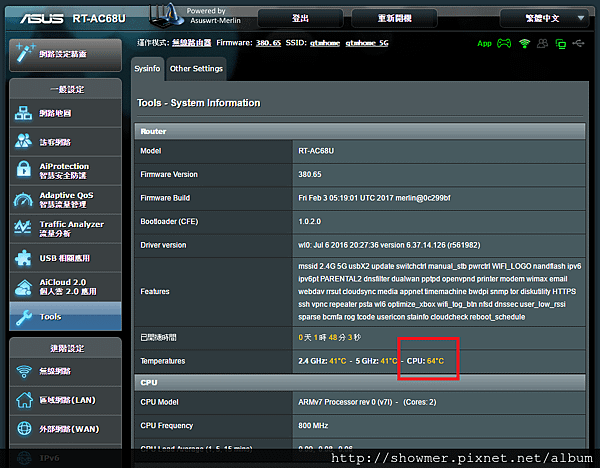Viewport: 600px width, 468px height.
Task: Open AiProtection menu item
Action: pyautogui.click(x=66, y=171)
